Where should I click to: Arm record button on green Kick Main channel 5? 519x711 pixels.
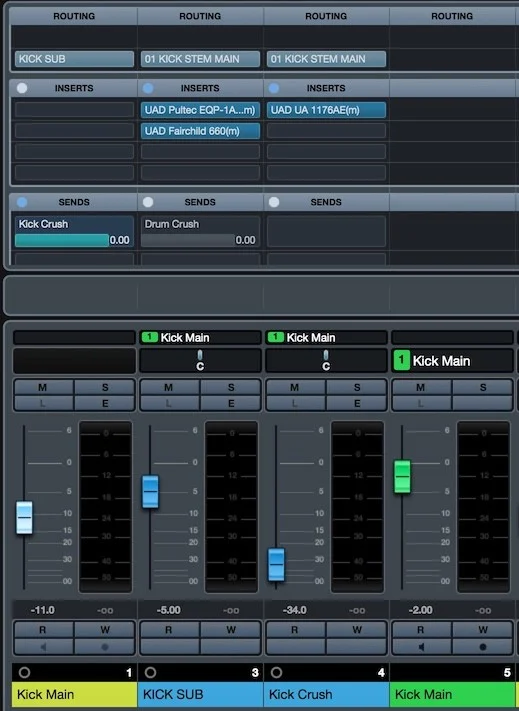tap(483, 647)
